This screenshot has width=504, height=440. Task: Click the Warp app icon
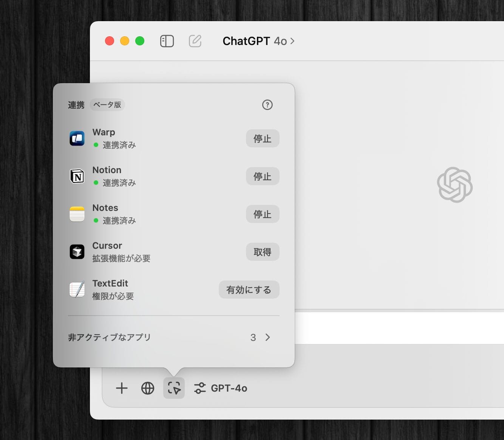77,138
